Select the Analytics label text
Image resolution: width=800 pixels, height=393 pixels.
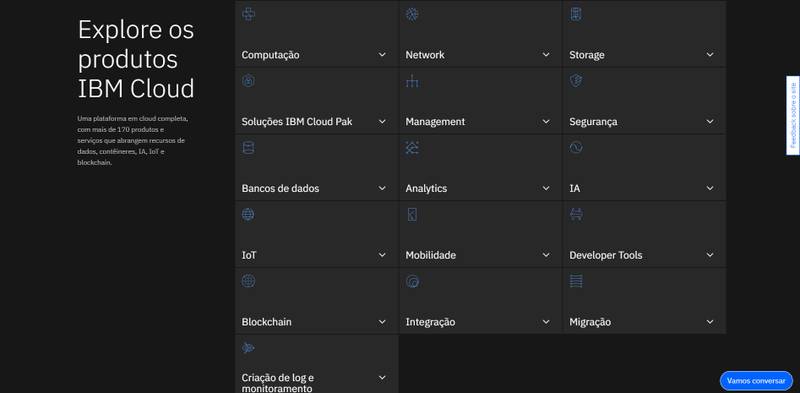[426, 189]
